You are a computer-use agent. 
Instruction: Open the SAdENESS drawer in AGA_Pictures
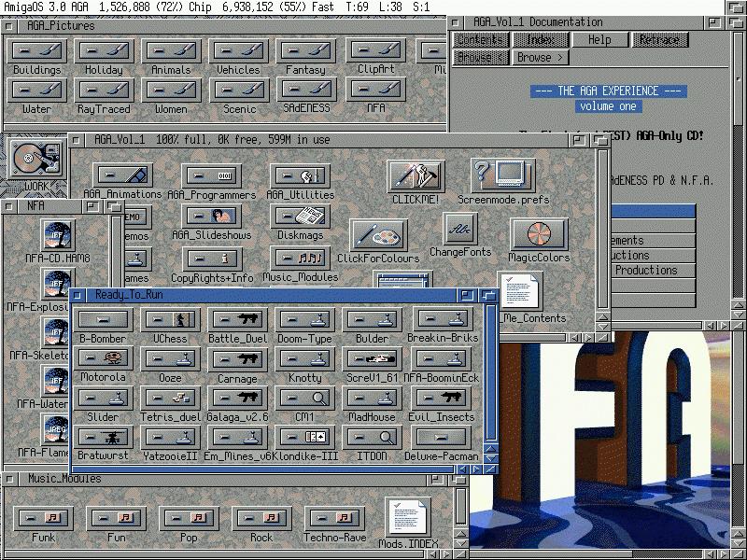coord(306,90)
